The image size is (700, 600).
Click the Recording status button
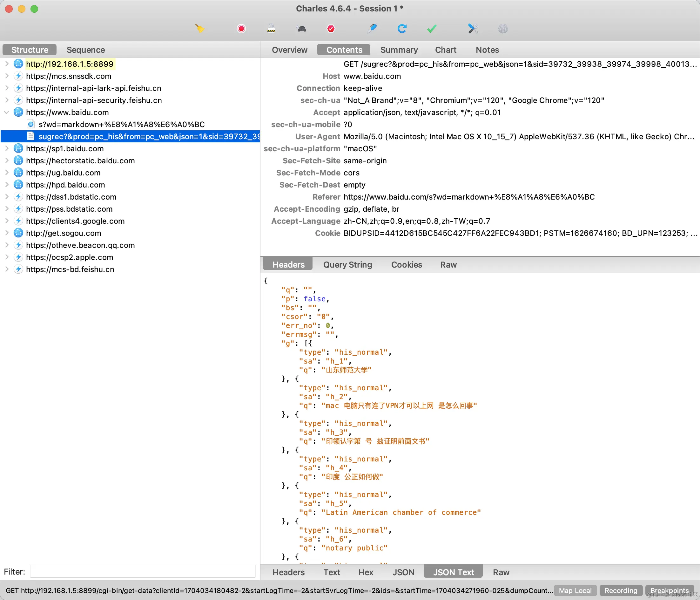click(621, 590)
